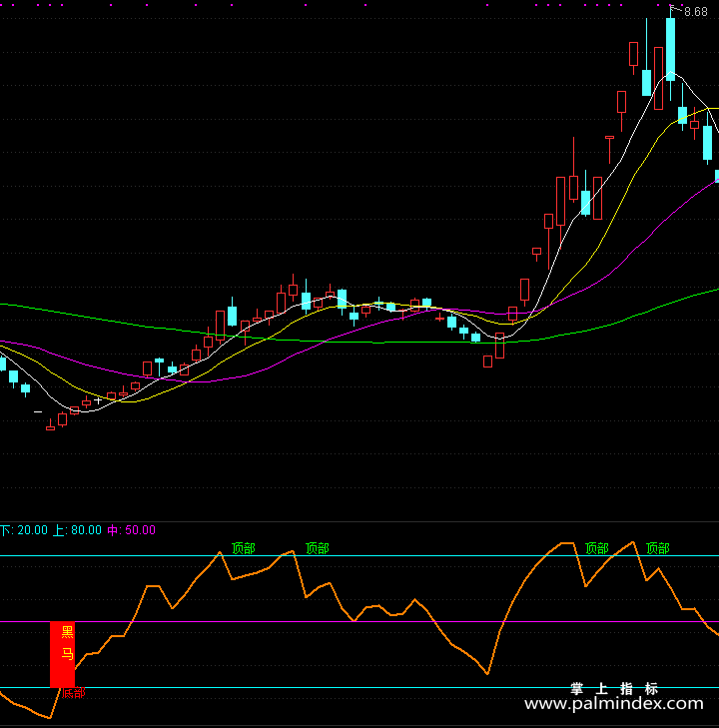Select the 中: 50.00 indicator parameter
Image resolution: width=719 pixels, height=728 pixels.
pos(132,530)
